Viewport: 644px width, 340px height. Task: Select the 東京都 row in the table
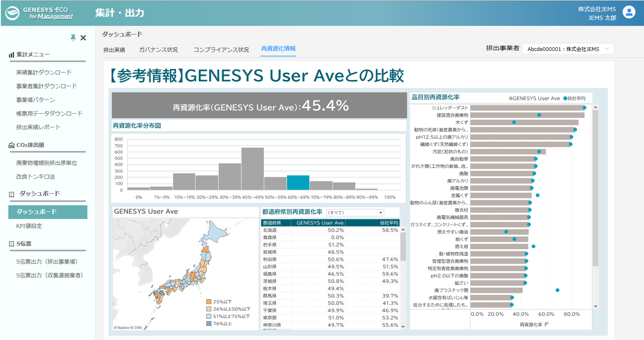click(x=330, y=318)
